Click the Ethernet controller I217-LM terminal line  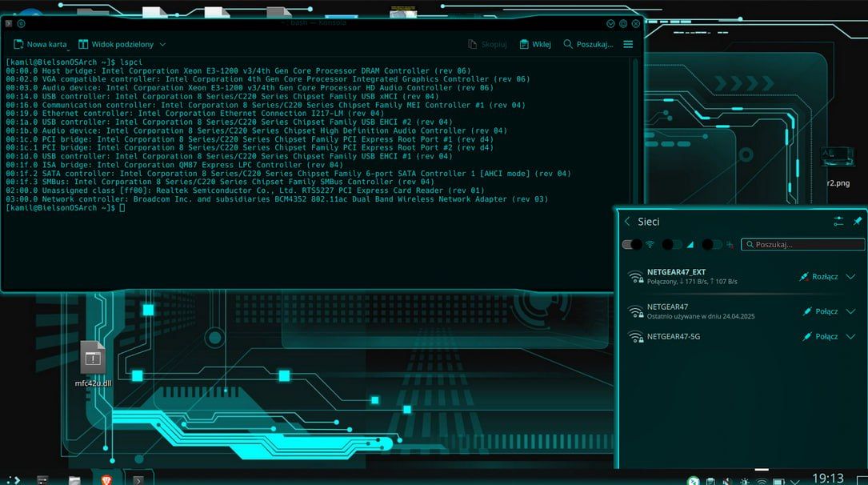click(x=195, y=113)
